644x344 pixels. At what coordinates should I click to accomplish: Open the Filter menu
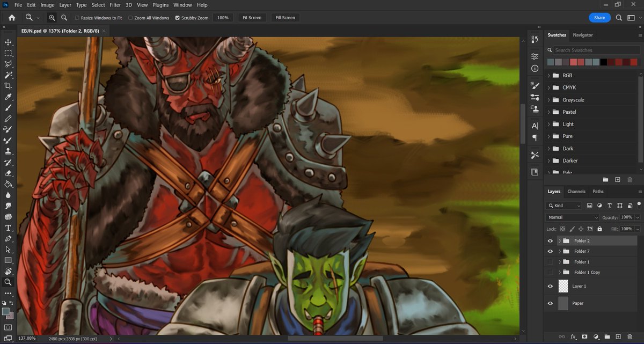point(115,5)
